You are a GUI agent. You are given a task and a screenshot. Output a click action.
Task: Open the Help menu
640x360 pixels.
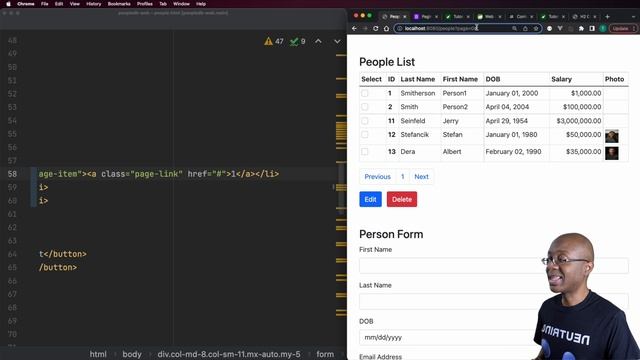[201, 4]
